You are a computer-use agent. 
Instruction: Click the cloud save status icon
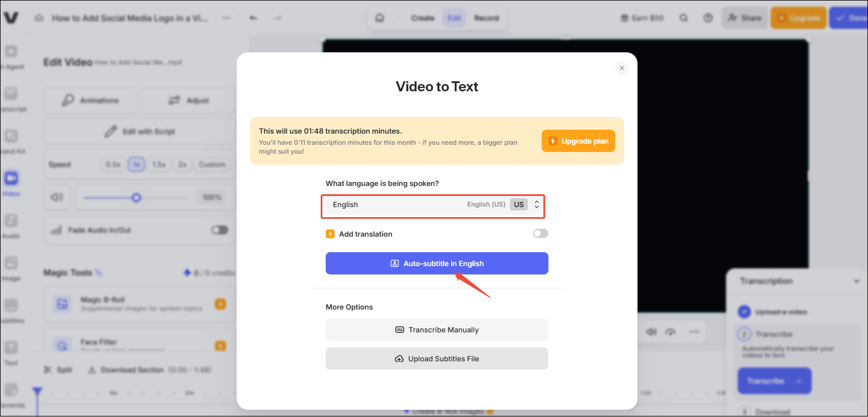point(39,18)
